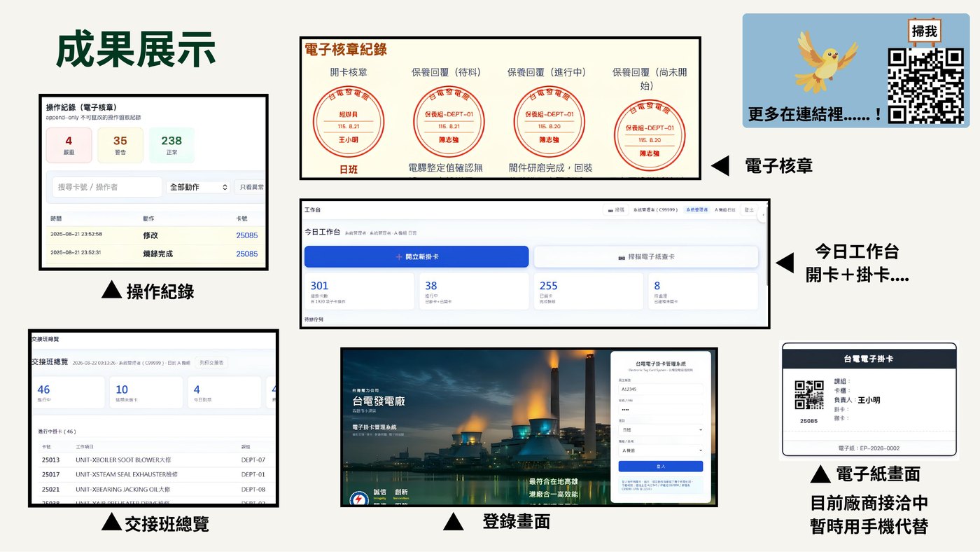The width and height of the screenshot is (980, 552).
Task: Select the summary card showing 10
Action: pos(146,393)
